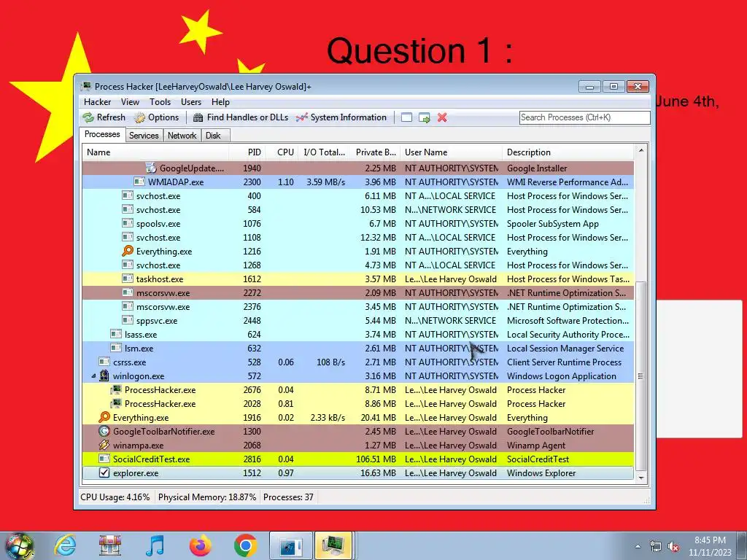Switch to the Disk tab
This screenshot has height=560, width=747.
[214, 135]
